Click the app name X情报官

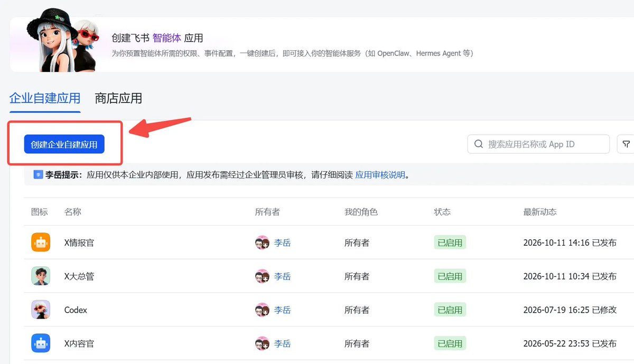[79, 243]
